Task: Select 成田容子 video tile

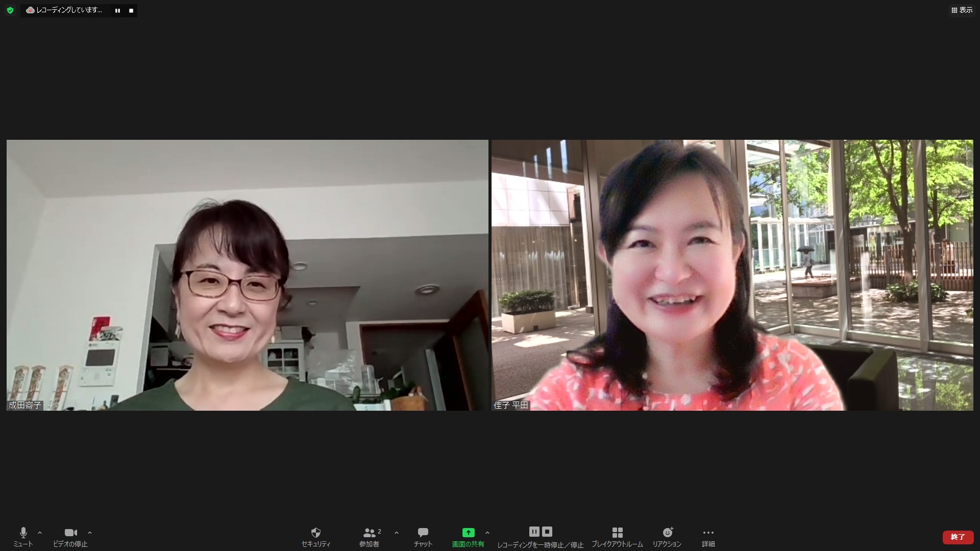Action: (x=248, y=275)
